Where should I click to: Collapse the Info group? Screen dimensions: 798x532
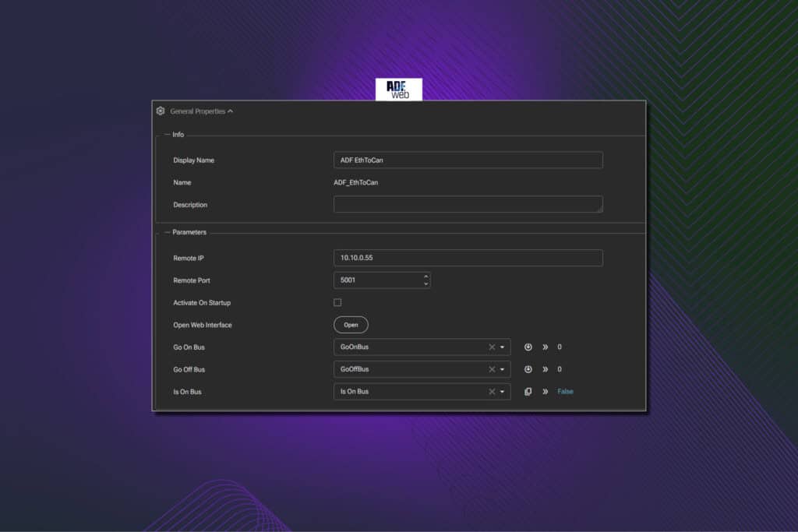[167, 134]
